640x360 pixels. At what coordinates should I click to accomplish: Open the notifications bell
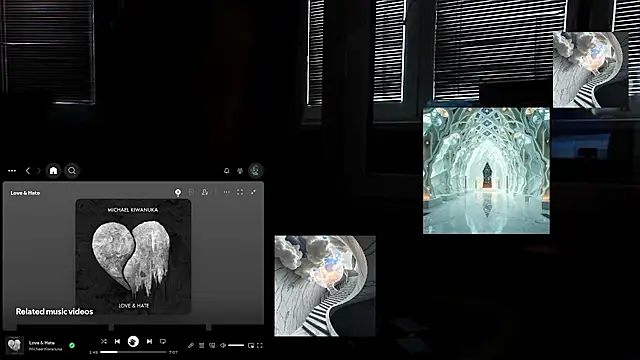pos(227,171)
